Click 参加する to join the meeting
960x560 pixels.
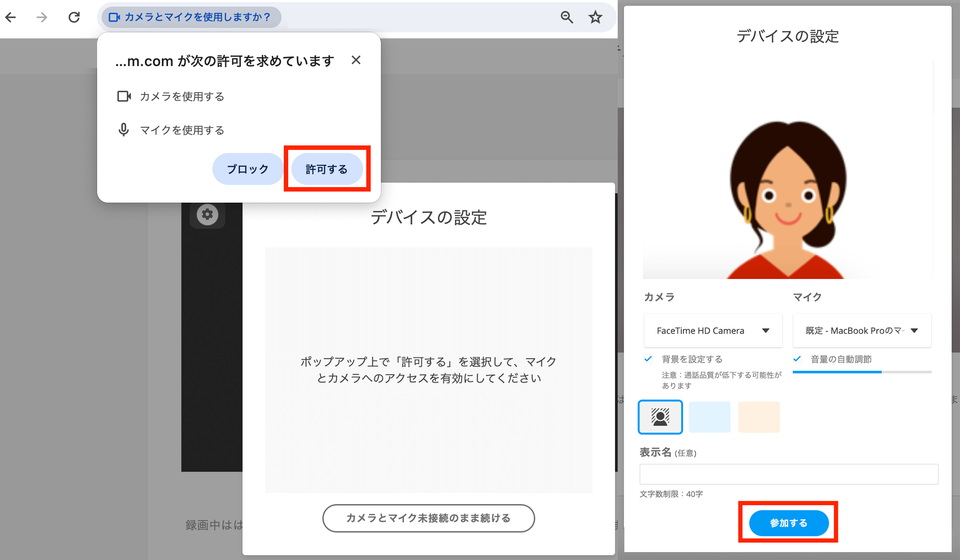pyautogui.click(x=789, y=523)
